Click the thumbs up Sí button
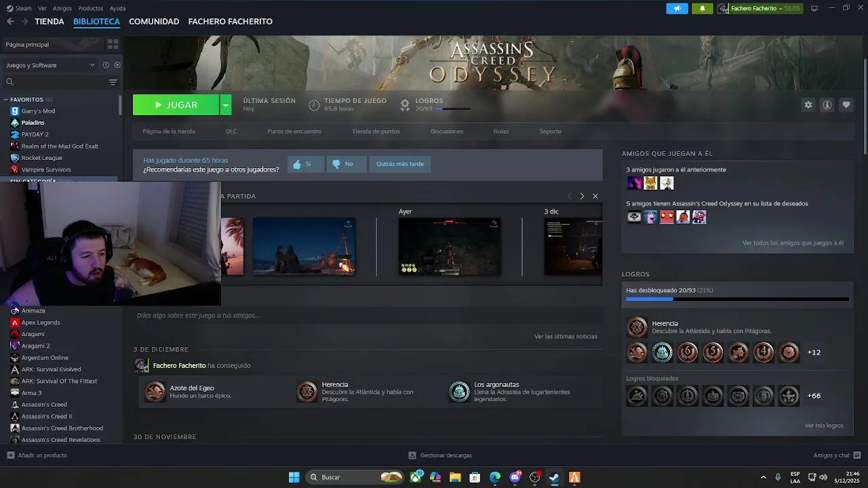The width and height of the screenshot is (868, 488). tap(305, 164)
